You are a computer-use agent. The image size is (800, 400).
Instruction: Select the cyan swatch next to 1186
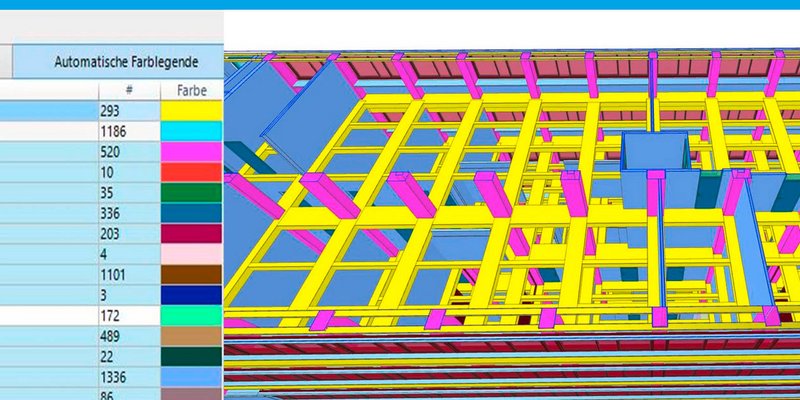[x=191, y=131]
